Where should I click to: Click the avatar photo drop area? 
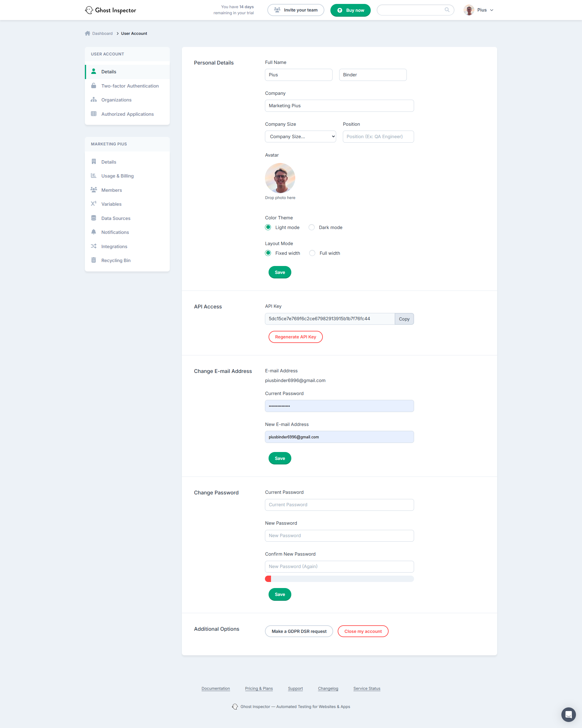pos(280,178)
